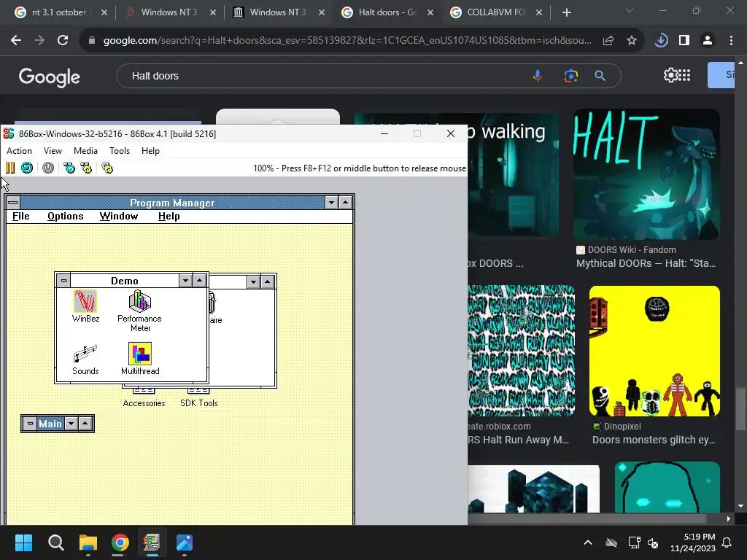Image resolution: width=747 pixels, height=560 pixels.
Task: Switch to the COLLABVM tab
Action: pos(495,12)
